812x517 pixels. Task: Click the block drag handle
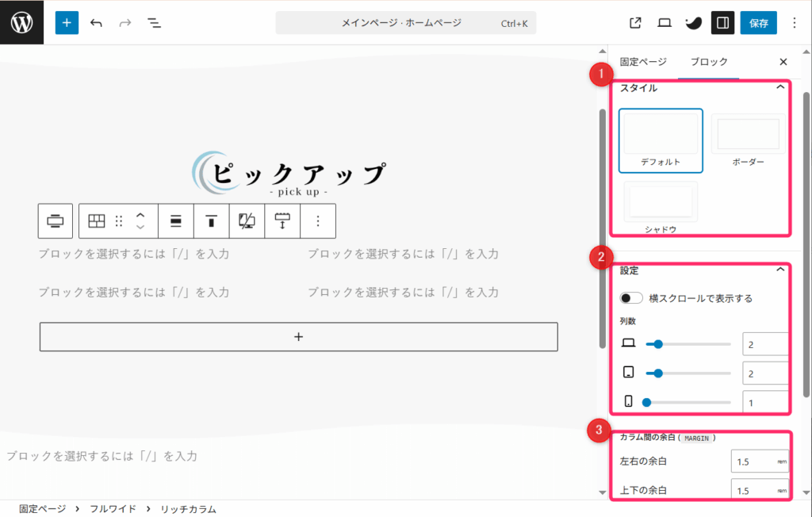(119, 221)
